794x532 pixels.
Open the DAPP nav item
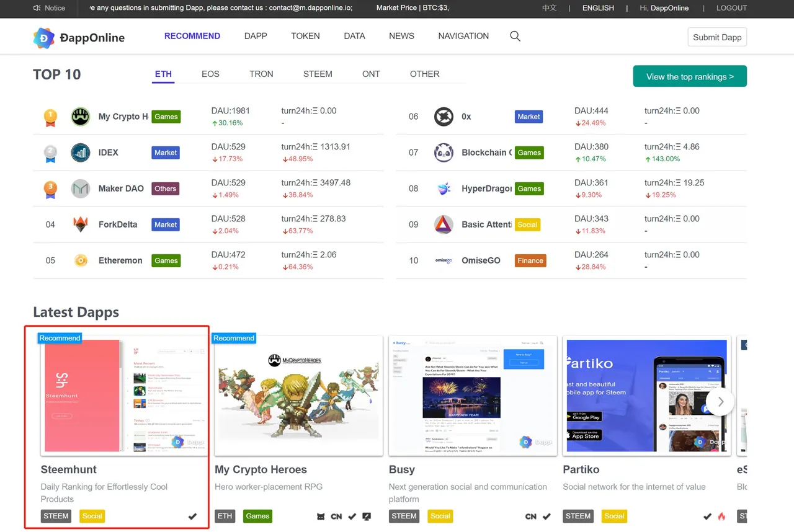(256, 36)
